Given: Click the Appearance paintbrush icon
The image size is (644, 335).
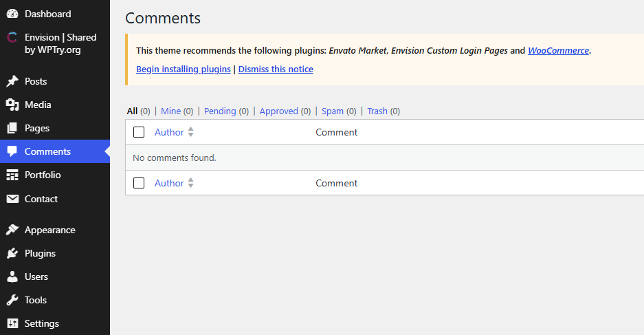Looking at the screenshot, I should 12,230.
